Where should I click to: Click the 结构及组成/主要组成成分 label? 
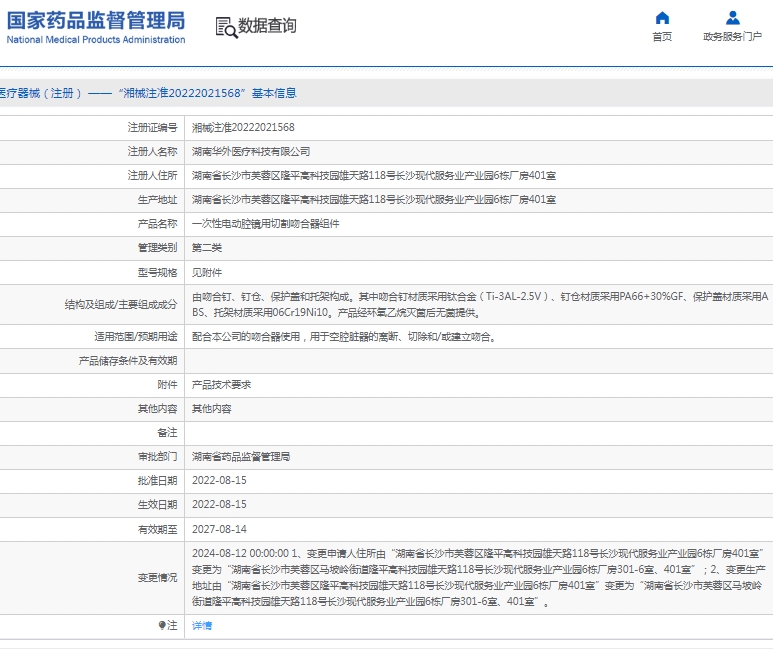(121, 304)
